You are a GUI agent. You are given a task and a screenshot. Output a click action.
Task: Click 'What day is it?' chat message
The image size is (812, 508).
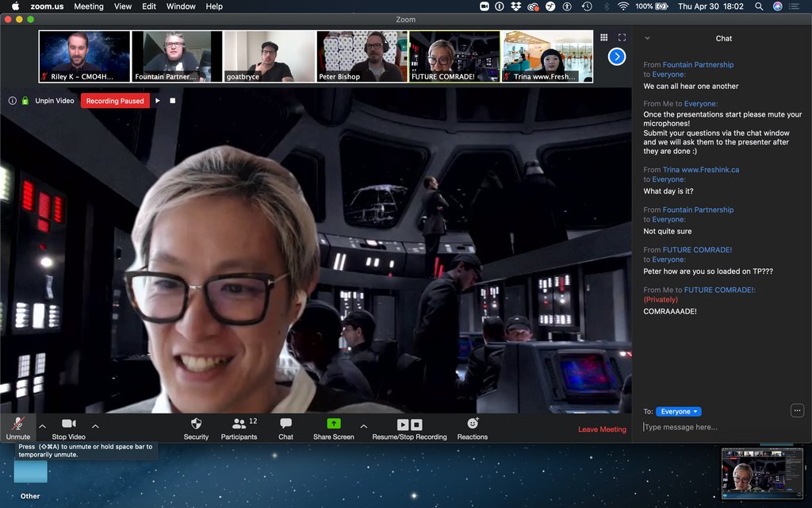(668, 190)
